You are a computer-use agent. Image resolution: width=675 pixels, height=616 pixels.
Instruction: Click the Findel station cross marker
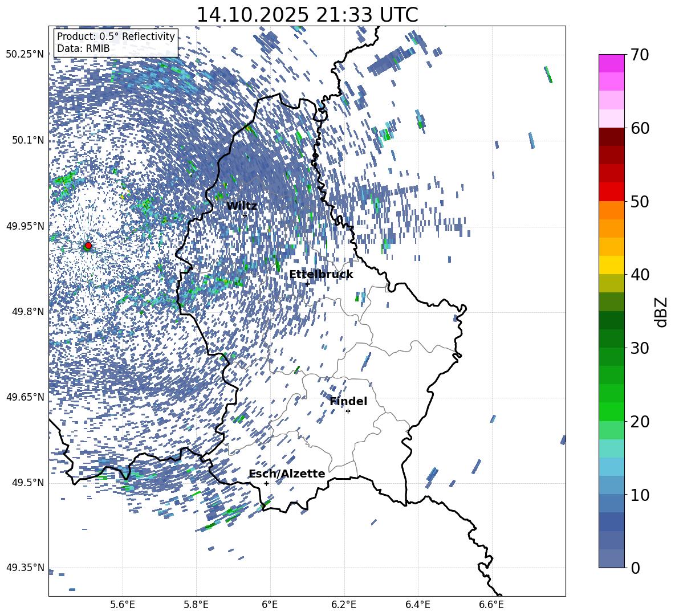(348, 411)
